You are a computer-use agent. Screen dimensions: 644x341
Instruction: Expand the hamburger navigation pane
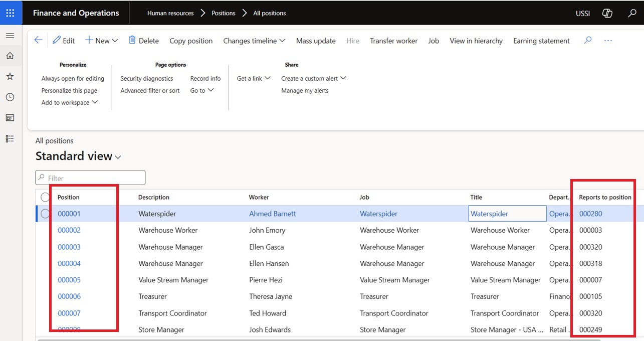coord(10,36)
